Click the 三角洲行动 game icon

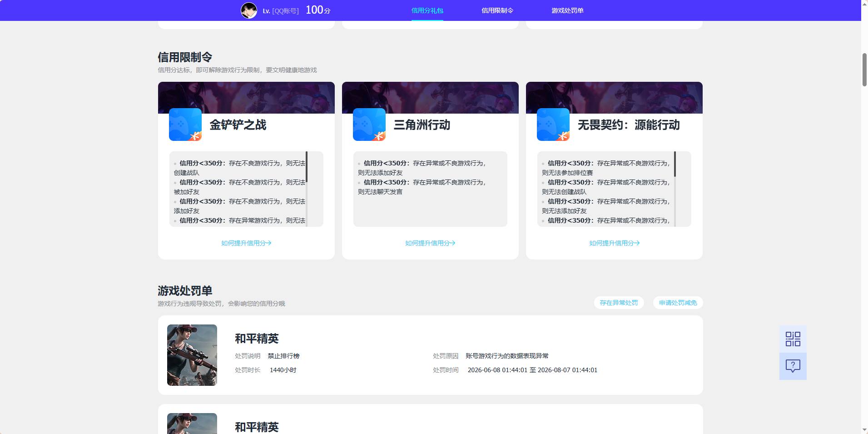click(369, 125)
